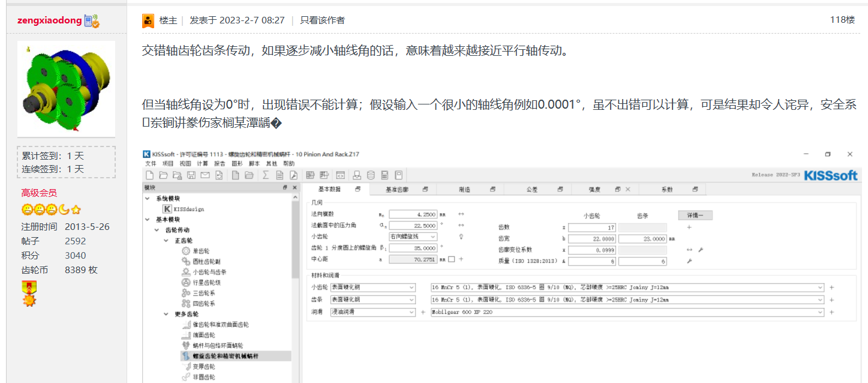Click the Save (floppy disk) toolbar icon

191,175
